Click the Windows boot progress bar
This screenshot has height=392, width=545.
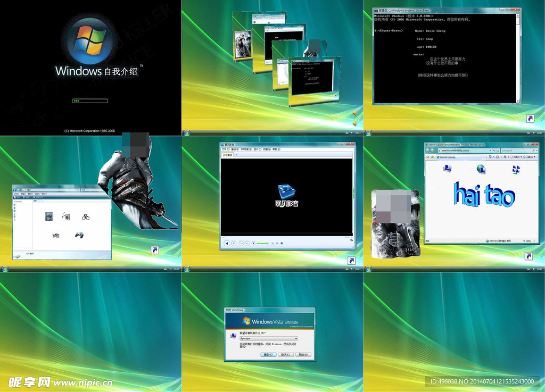click(90, 101)
